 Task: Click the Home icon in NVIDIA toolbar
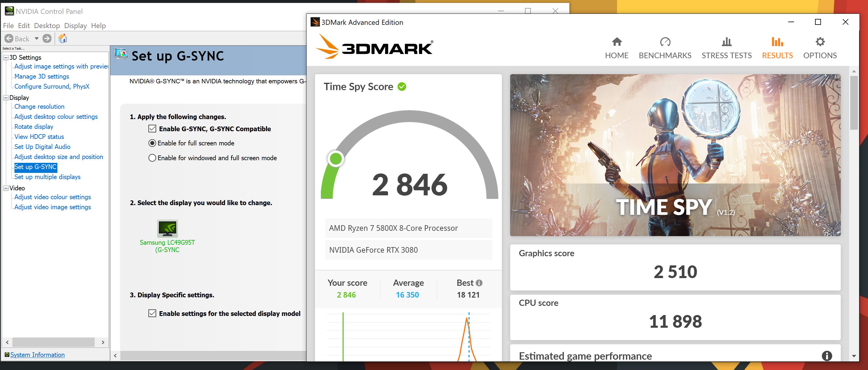click(x=63, y=39)
